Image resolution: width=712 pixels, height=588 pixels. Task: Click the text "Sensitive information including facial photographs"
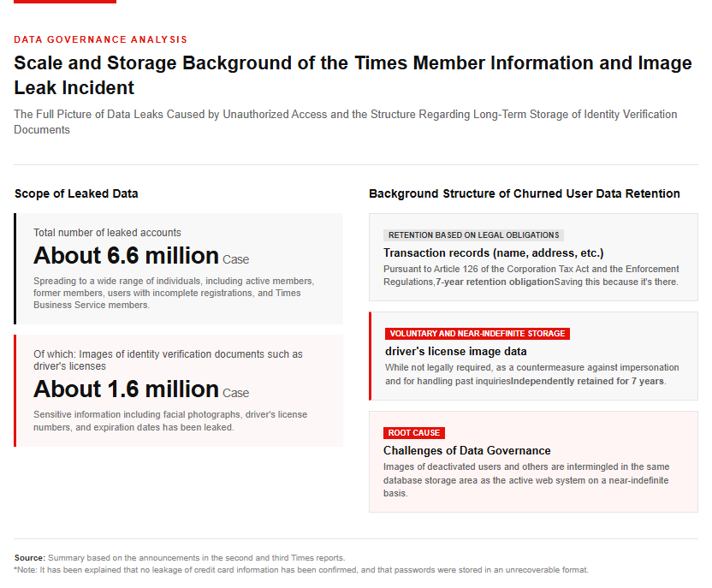pyautogui.click(x=170, y=421)
